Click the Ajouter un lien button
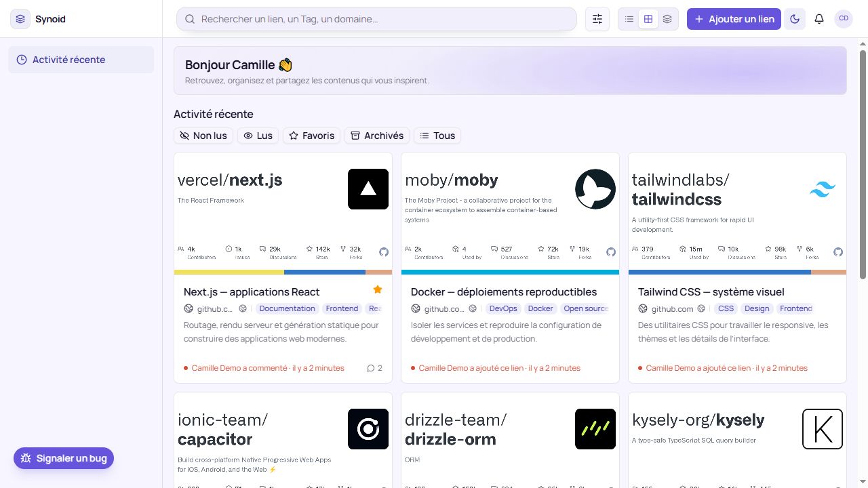The width and height of the screenshot is (868, 488). tap(734, 19)
